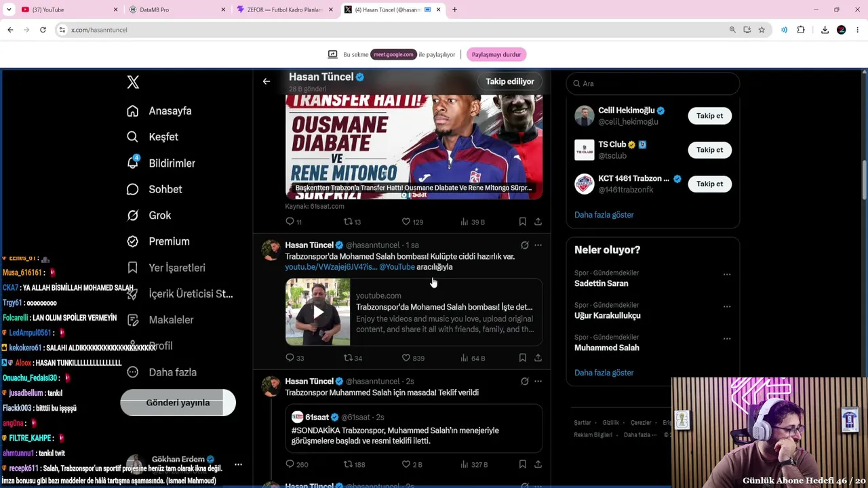Open Bildirimler bell icon with badge
This screenshot has height=488, width=868.
coord(133,163)
